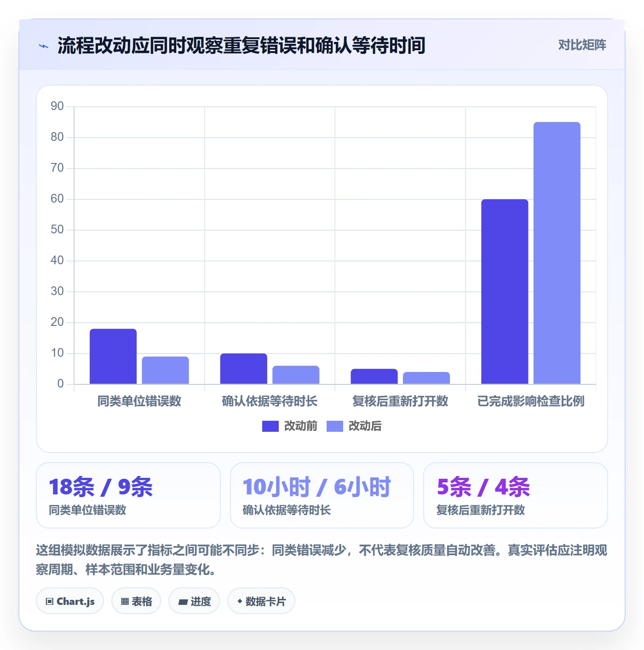
Task: Toggle the 改动后 legend color box
Action: [x=334, y=426]
